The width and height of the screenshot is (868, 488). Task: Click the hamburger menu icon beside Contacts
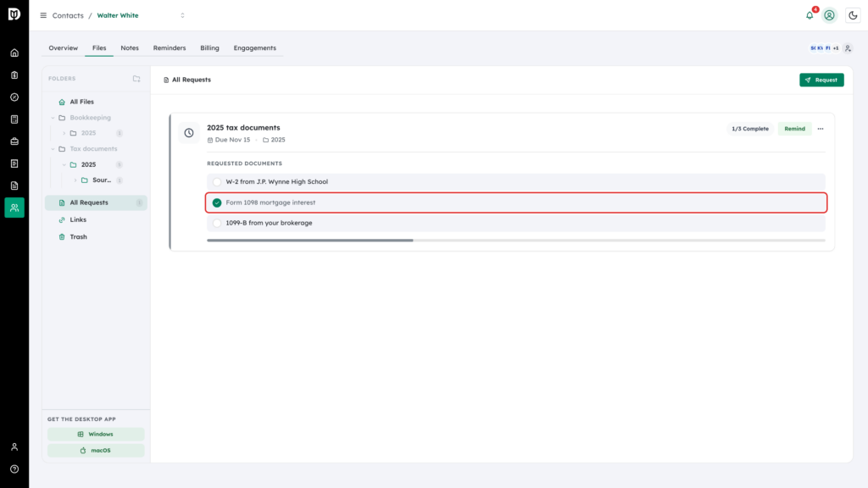pos(43,15)
